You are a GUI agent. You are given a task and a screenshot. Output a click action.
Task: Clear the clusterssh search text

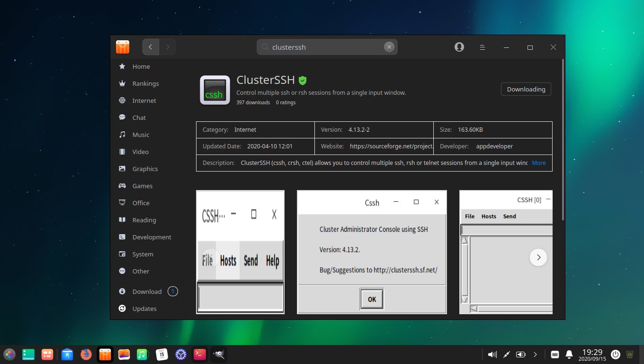point(389,47)
